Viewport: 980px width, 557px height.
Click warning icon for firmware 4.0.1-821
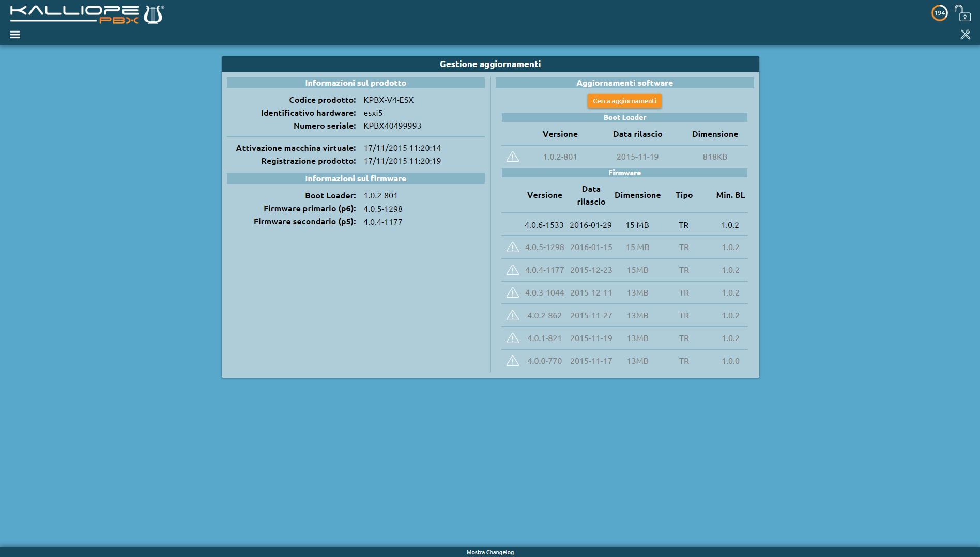513,338
